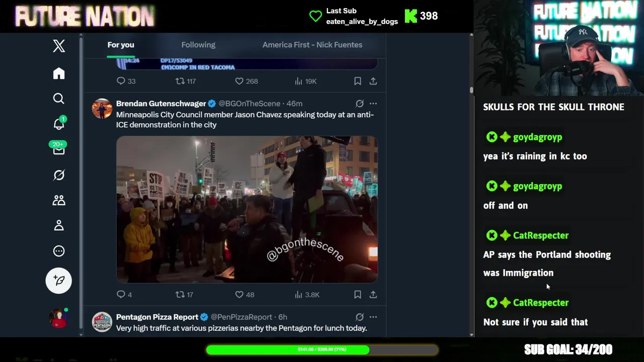
Task: Share Brendan Gutenschwager's post
Action: [x=373, y=295]
